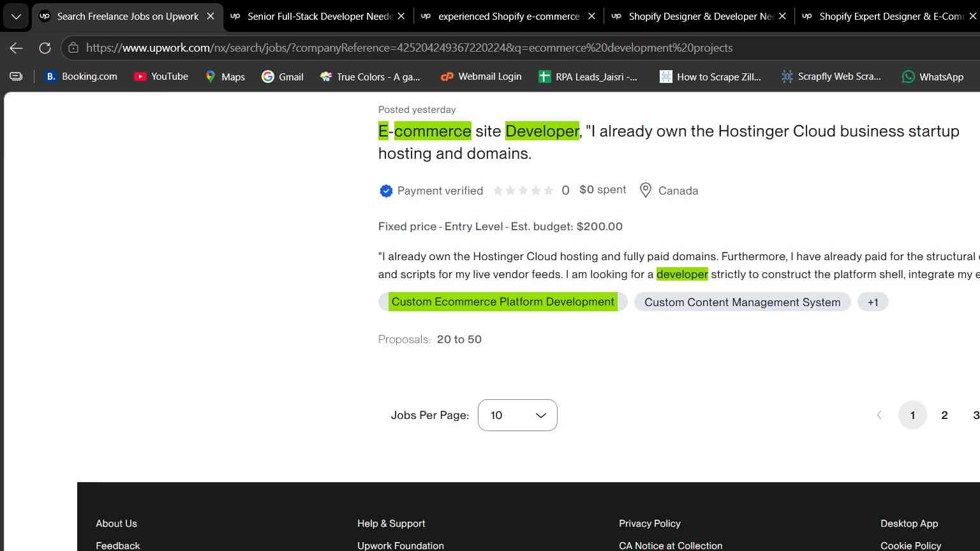
Task: Click the site info icon in address bar
Action: pos(73,48)
